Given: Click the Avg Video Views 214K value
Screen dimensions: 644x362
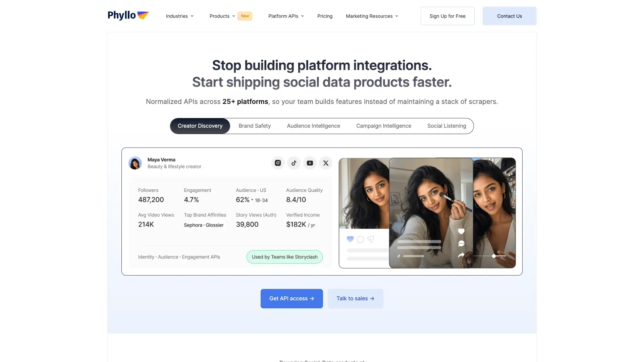Looking at the screenshot, I should coord(146,225).
